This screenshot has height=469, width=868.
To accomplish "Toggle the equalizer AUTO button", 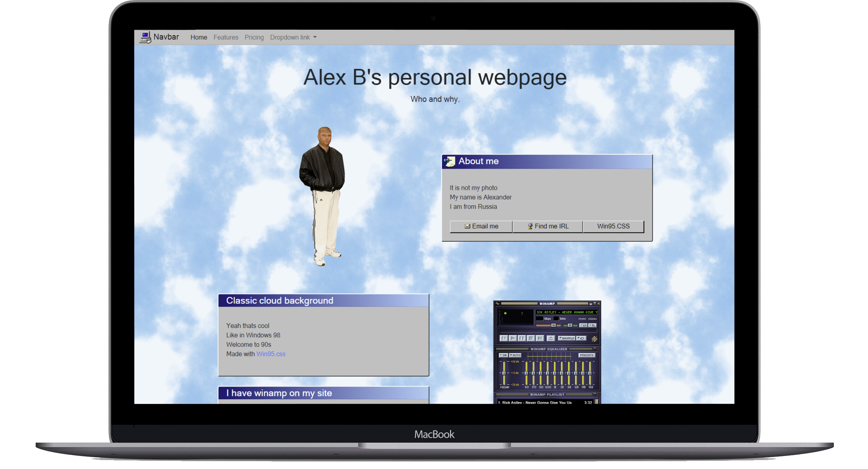I will coord(515,355).
